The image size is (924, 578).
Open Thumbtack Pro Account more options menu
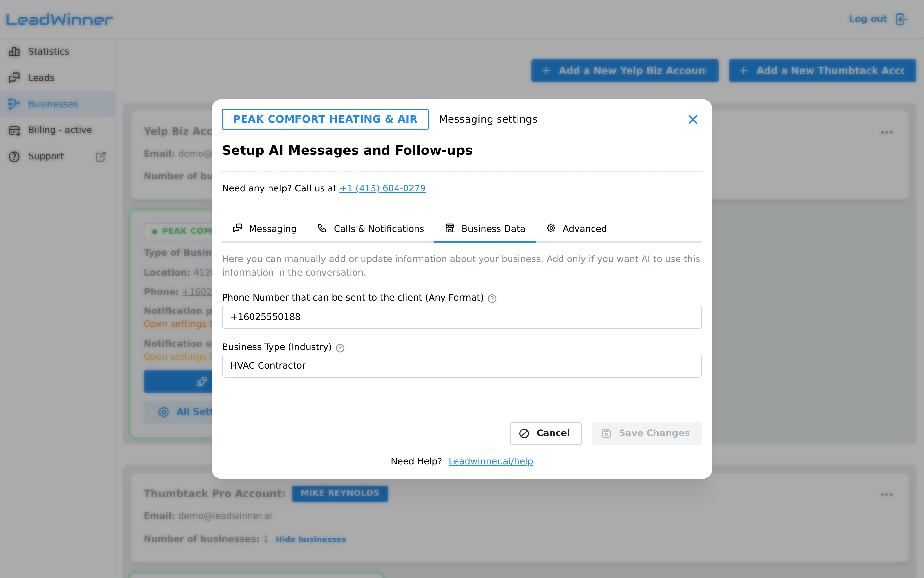(x=886, y=495)
